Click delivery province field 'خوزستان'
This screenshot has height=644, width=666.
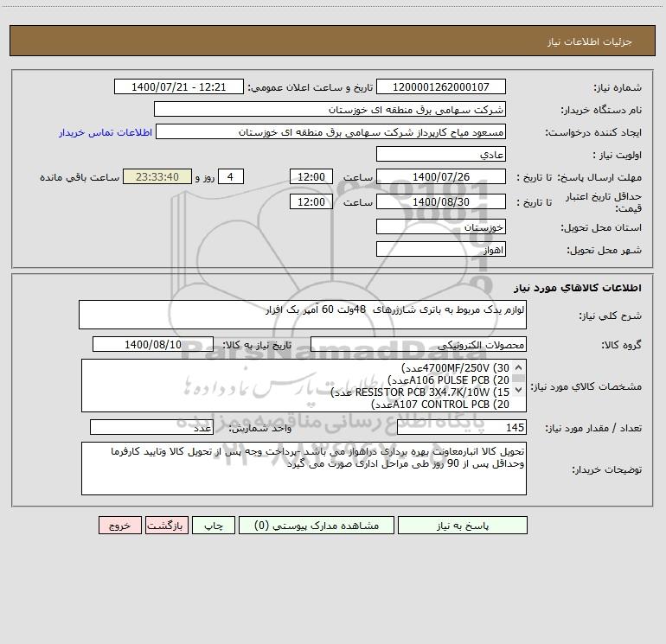441,226
